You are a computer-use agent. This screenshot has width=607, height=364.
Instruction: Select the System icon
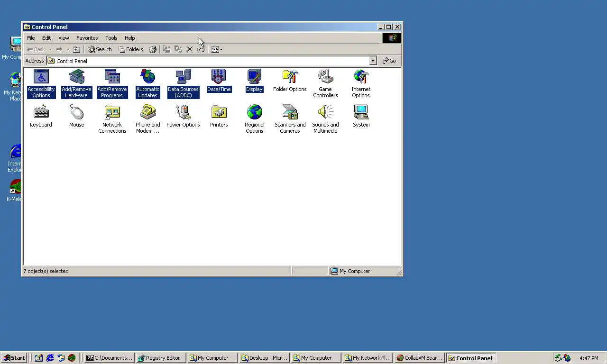pyautogui.click(x=361, y=117)
